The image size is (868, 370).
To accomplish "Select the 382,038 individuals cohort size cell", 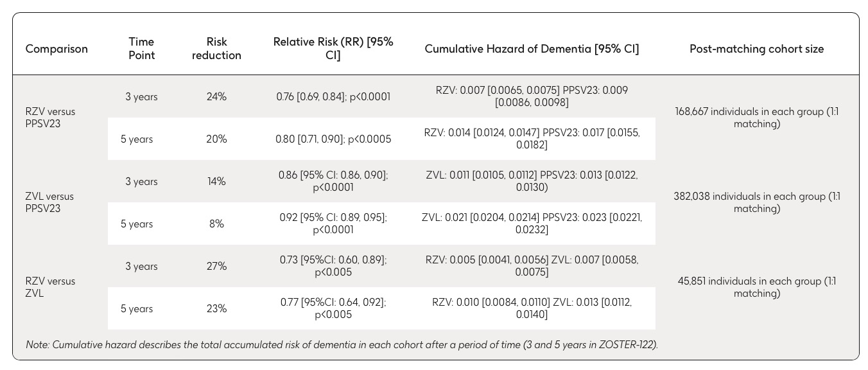I will point(757,202).
